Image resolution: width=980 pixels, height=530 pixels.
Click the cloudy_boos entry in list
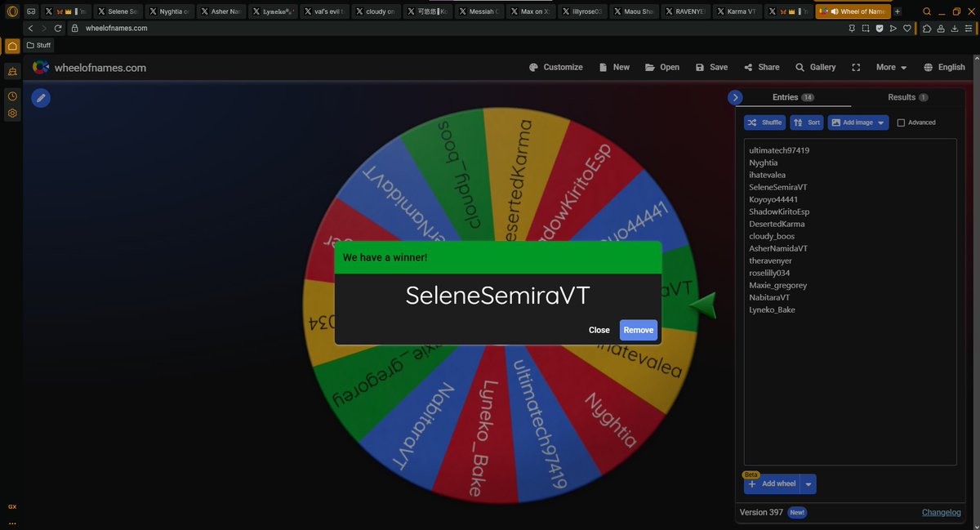pyautogui.click(x=772, y=236)
